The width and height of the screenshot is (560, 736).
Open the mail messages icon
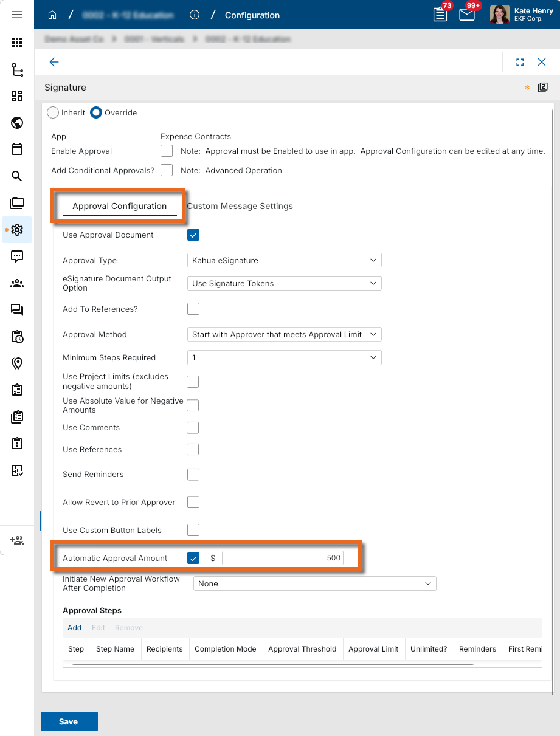tap(466, 15)
